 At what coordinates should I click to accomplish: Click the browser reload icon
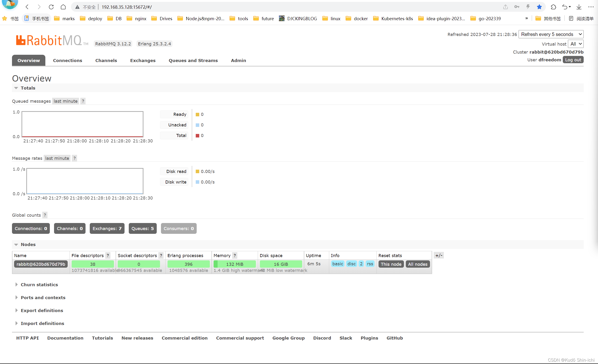coord(51,7)
